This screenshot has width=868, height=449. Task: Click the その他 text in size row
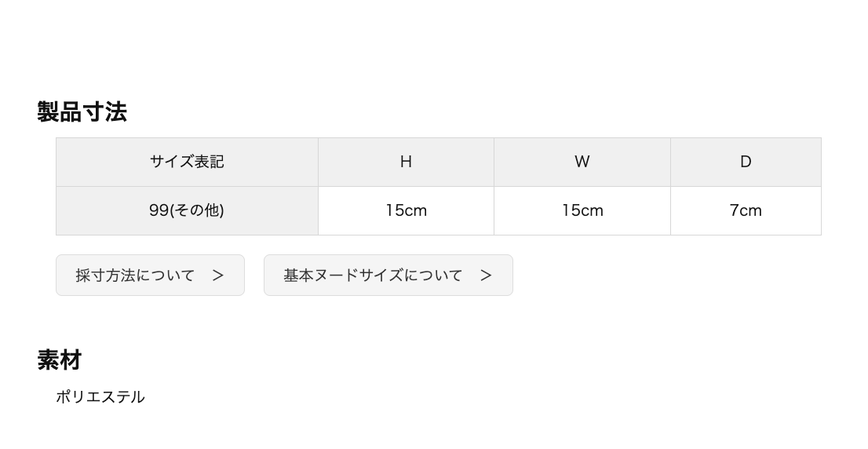[198, 210]
